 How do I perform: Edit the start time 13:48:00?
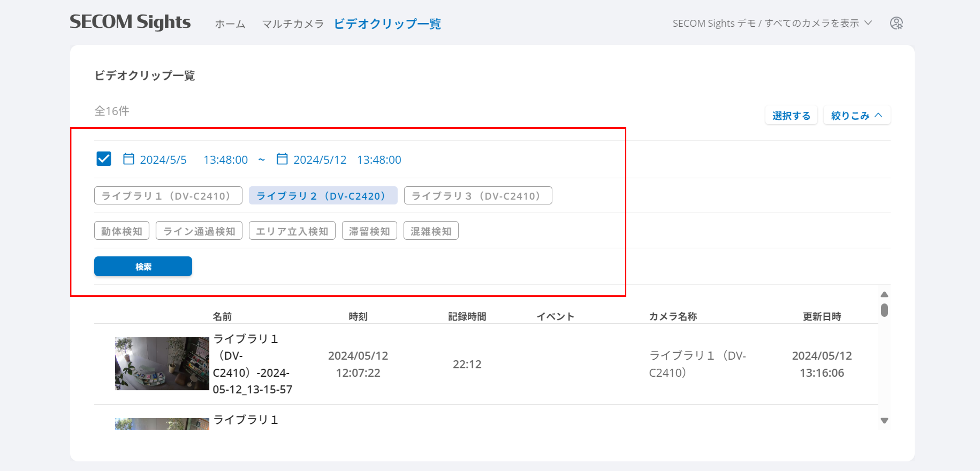226,160
